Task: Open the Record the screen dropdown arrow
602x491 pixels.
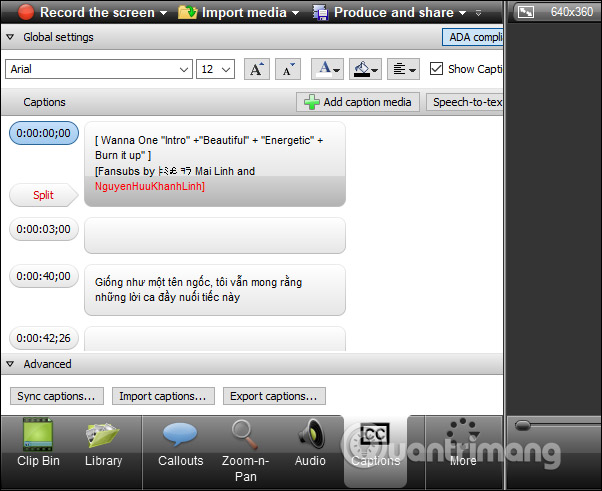Action: [x=164, y=13]
